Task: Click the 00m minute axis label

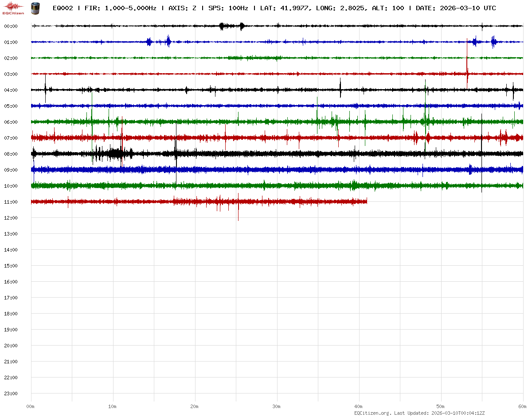Action: [x=31, y=406]
